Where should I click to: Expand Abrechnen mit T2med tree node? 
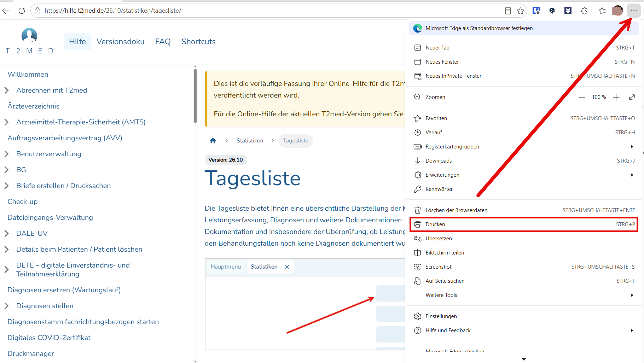click(6, 90)
